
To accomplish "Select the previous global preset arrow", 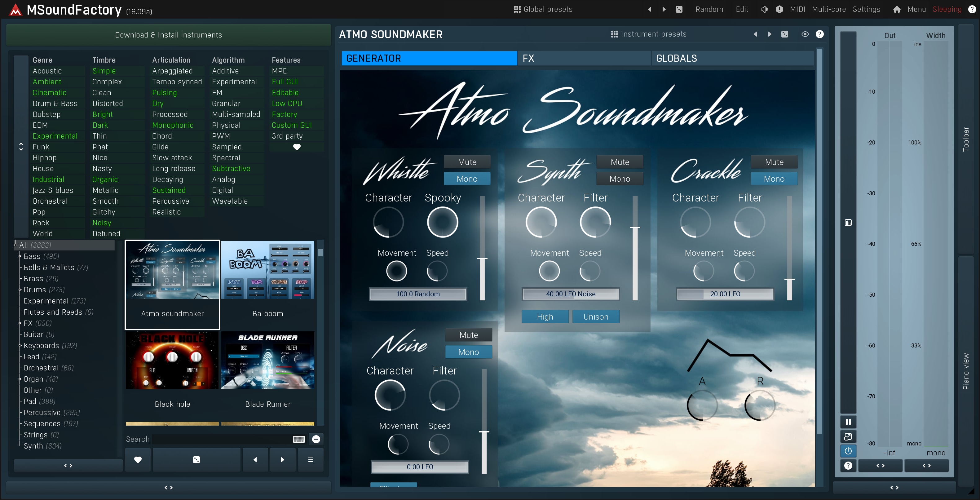I will 649,9.
